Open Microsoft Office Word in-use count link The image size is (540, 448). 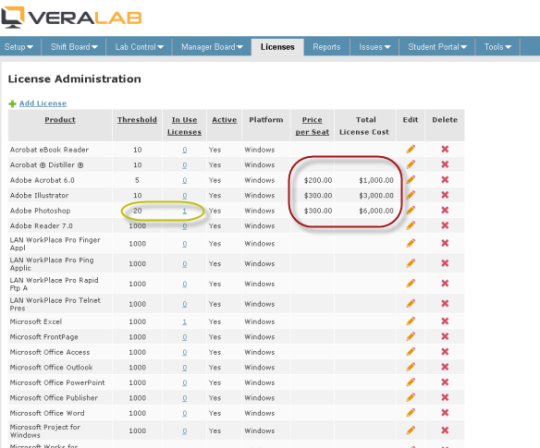[x=185, y=413]
